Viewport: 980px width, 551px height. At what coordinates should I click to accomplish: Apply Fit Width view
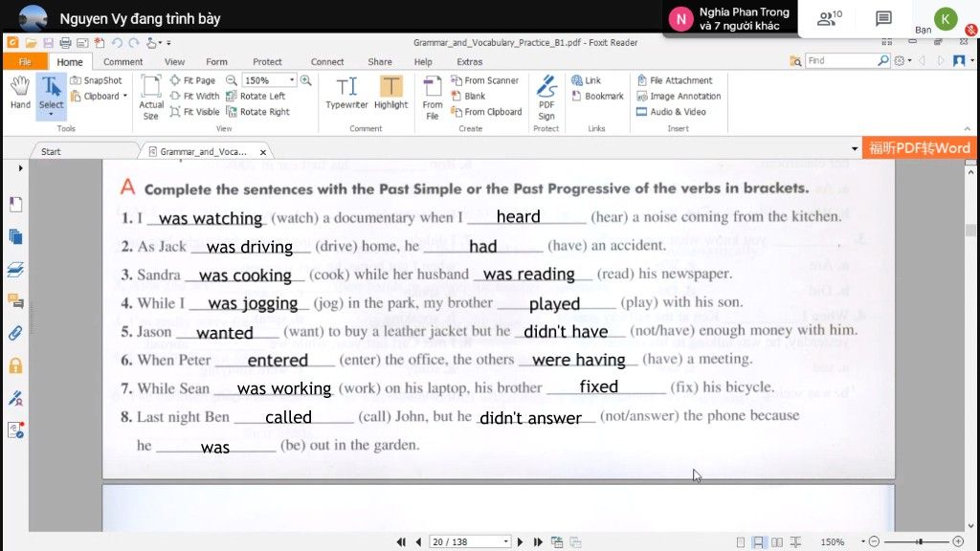point(194,96)
